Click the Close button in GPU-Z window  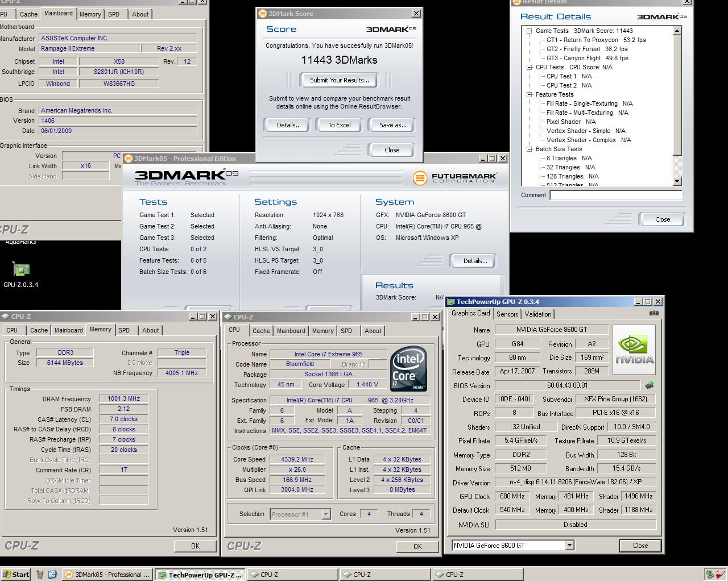pyautogui.click(x=640, y=545)
